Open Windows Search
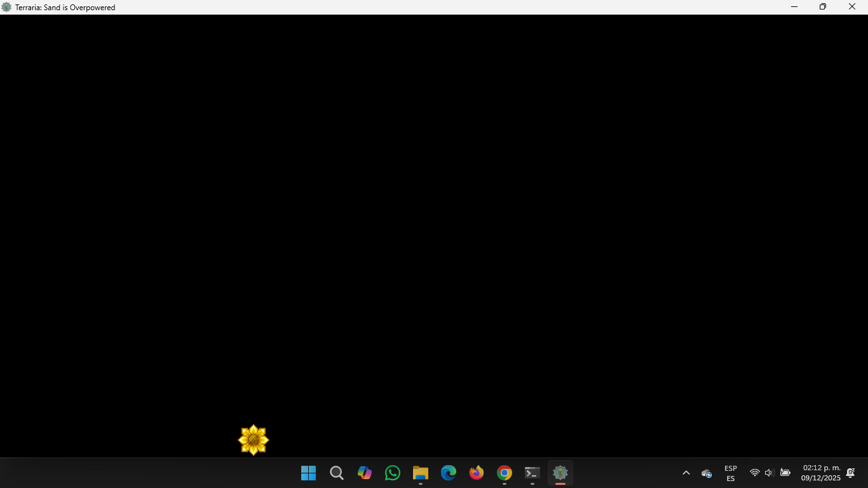 tap(336, 473)
